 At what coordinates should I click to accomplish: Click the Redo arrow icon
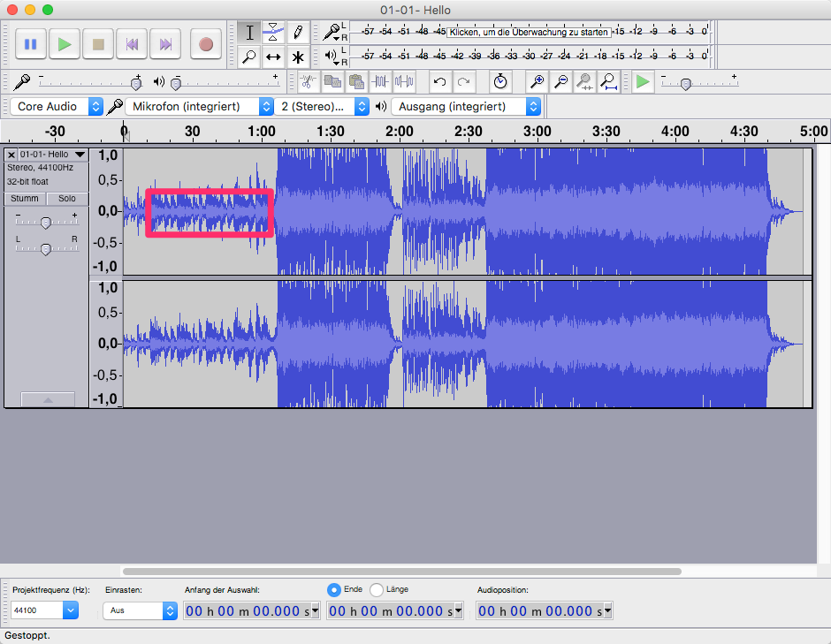[x=464, y=81]
